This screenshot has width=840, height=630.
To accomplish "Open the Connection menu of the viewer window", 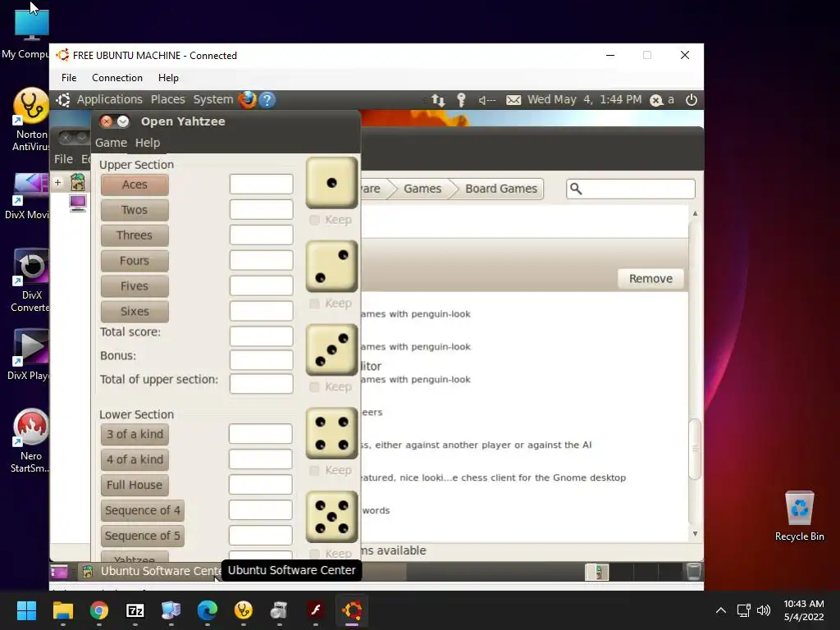I will point(117,78).
